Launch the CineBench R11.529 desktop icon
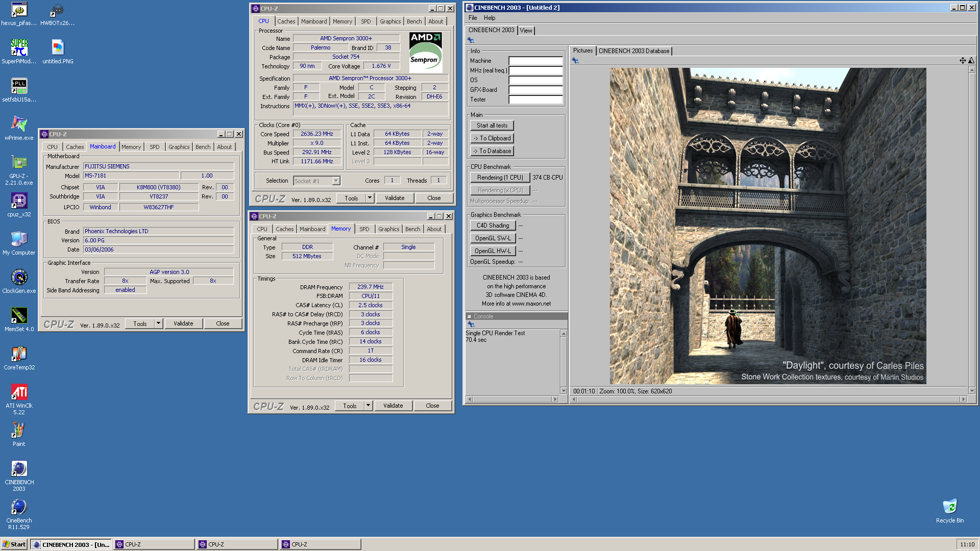The image size is (980, 551). click(19, 514)
